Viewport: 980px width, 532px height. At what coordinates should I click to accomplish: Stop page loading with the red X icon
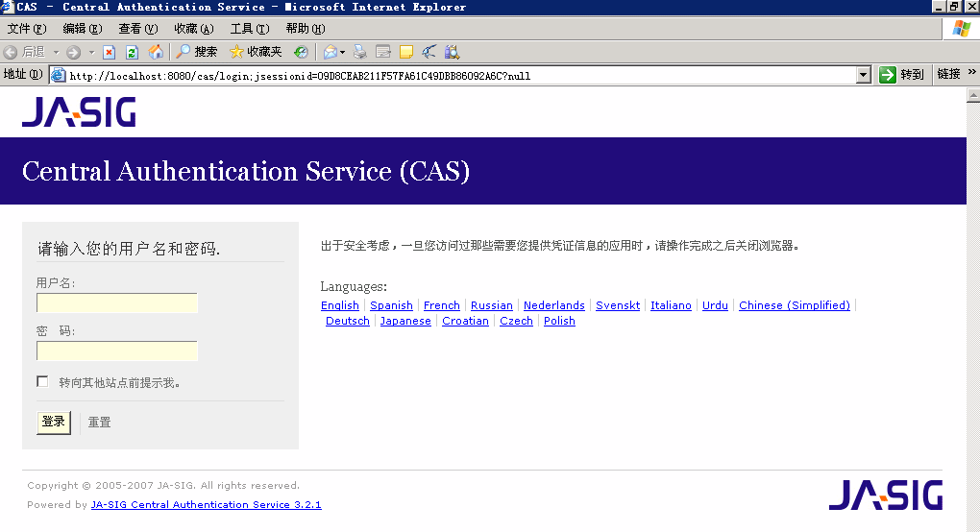109,52
